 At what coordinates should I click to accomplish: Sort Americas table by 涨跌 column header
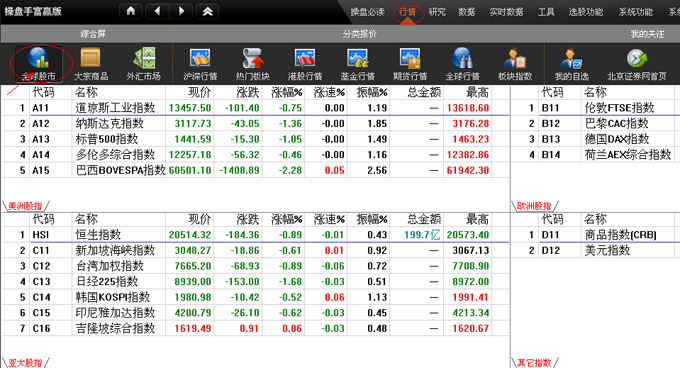[x=248, y=92]
